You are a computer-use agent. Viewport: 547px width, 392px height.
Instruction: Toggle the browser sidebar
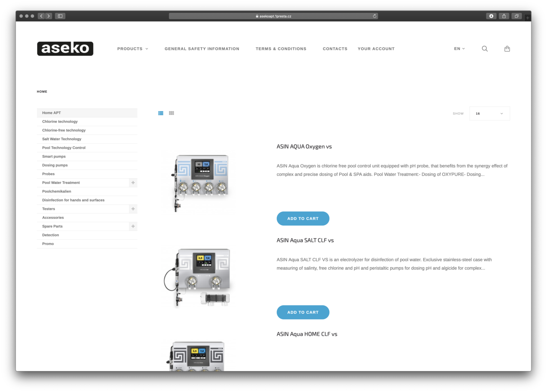(x=60, y=16)
